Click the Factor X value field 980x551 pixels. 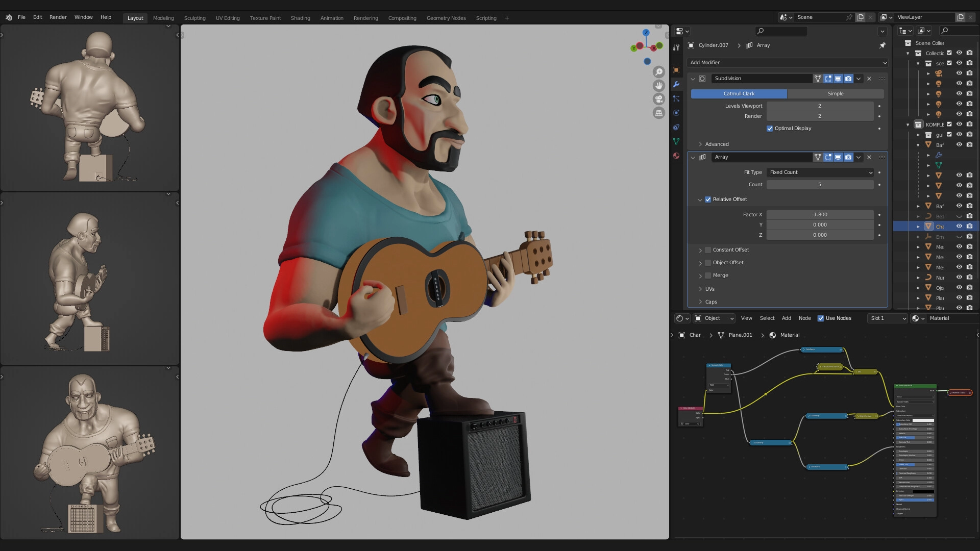[x=820, y=215]
